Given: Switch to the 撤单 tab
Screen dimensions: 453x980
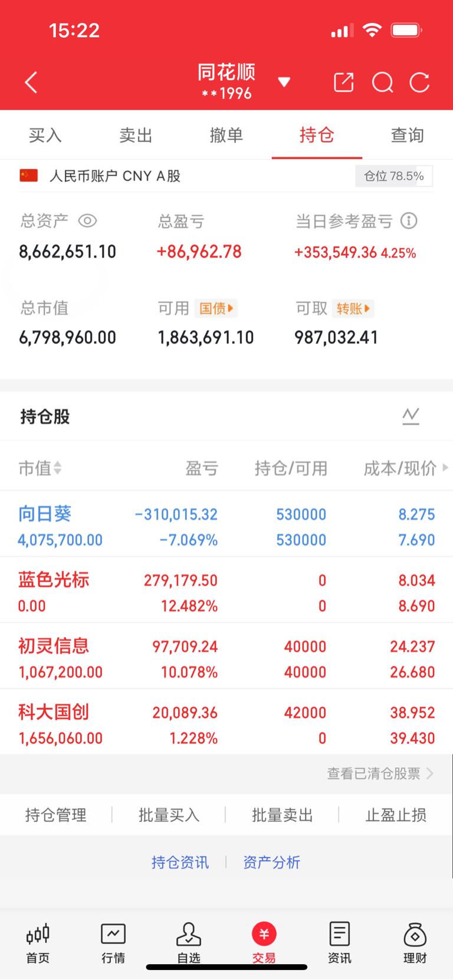Looking at the screenshot, I should [x=226, y=135].
